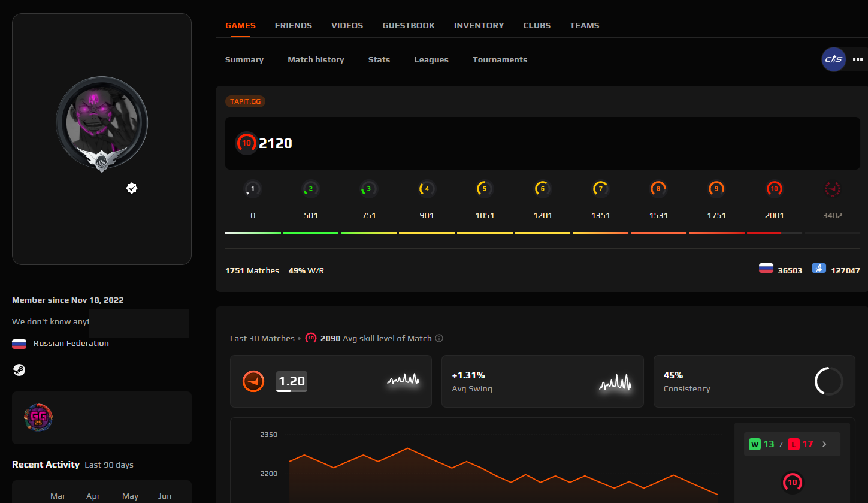Select the skill level 7 icon
This screenshot has height=503, width=868.
click(x=600, y=189)
